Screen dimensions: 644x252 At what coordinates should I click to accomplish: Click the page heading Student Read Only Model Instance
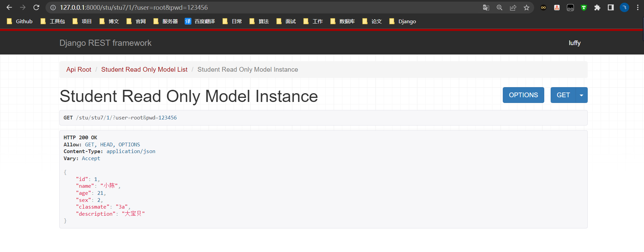tap(189, 96)
